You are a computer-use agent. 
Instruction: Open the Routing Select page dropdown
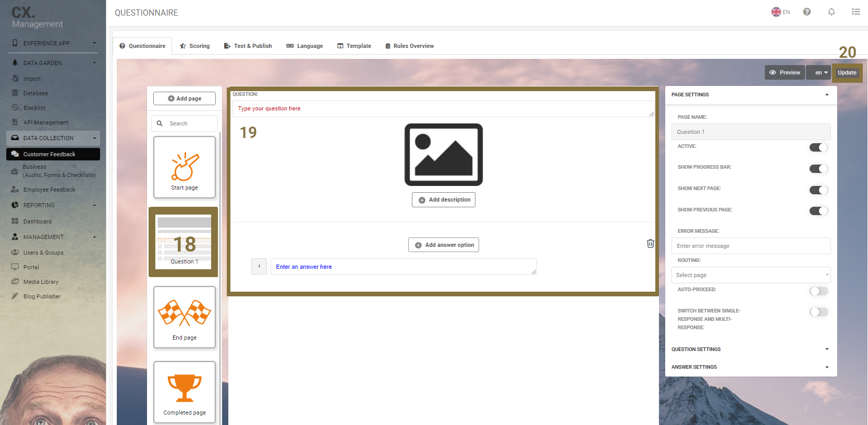click(x=751, y=275)
